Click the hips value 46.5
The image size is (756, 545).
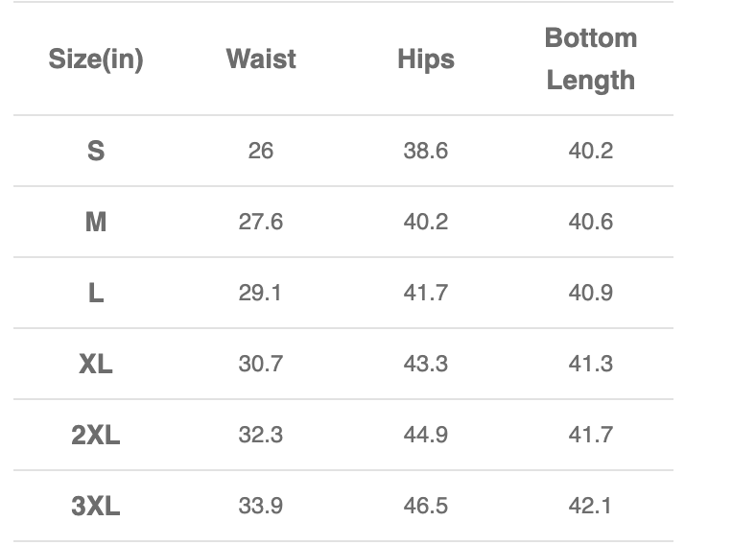[x=426, y=506]
